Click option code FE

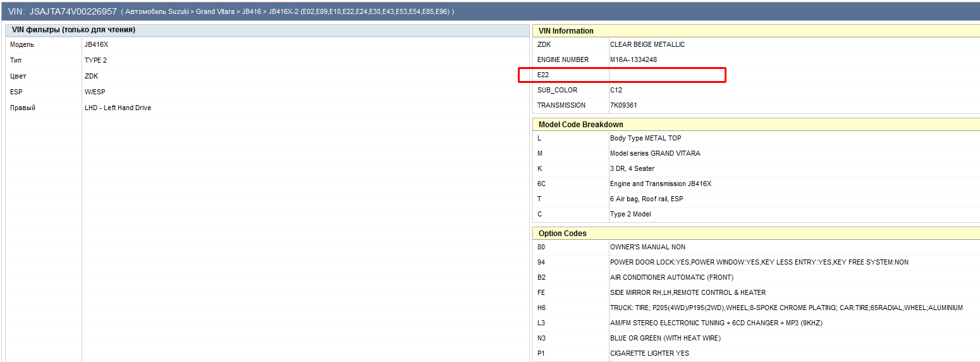click(x=542, y=293)
